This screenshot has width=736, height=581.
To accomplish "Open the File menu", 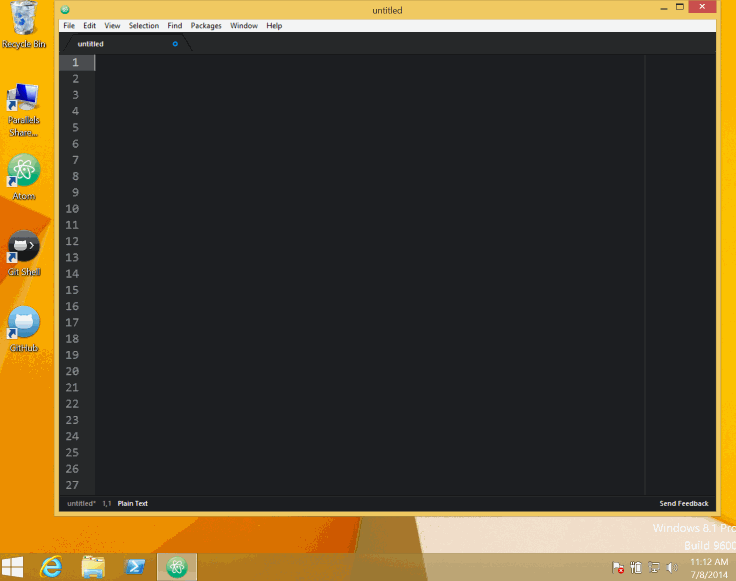I will (x=69, y=26).
